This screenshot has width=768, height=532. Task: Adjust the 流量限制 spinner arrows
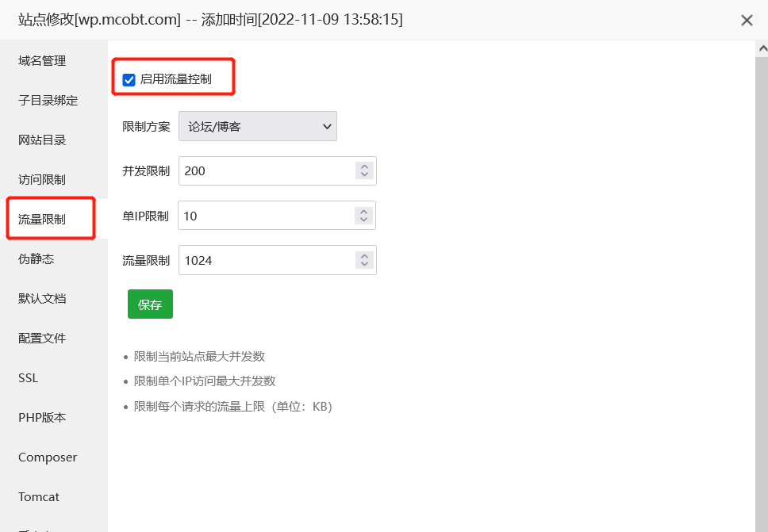[364, 260]
